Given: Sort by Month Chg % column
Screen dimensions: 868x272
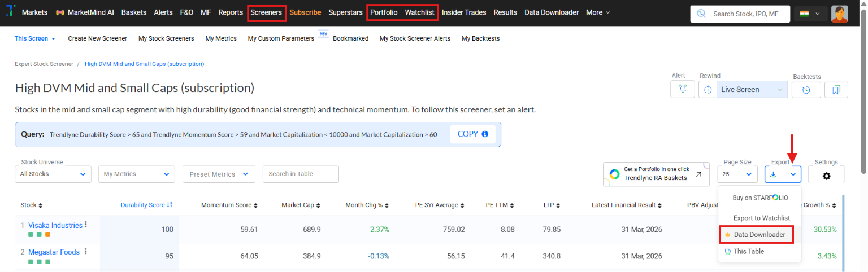Looking at the screenshot, I should coord(367,205).
